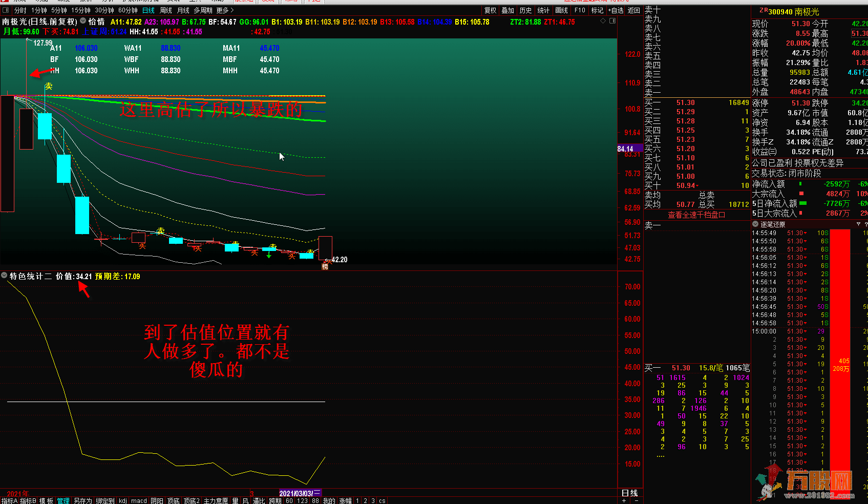The height and width of the screenshot is (504, 868).
Task: Click the 15:00:00 trade row time
Action: pos(764,331)
